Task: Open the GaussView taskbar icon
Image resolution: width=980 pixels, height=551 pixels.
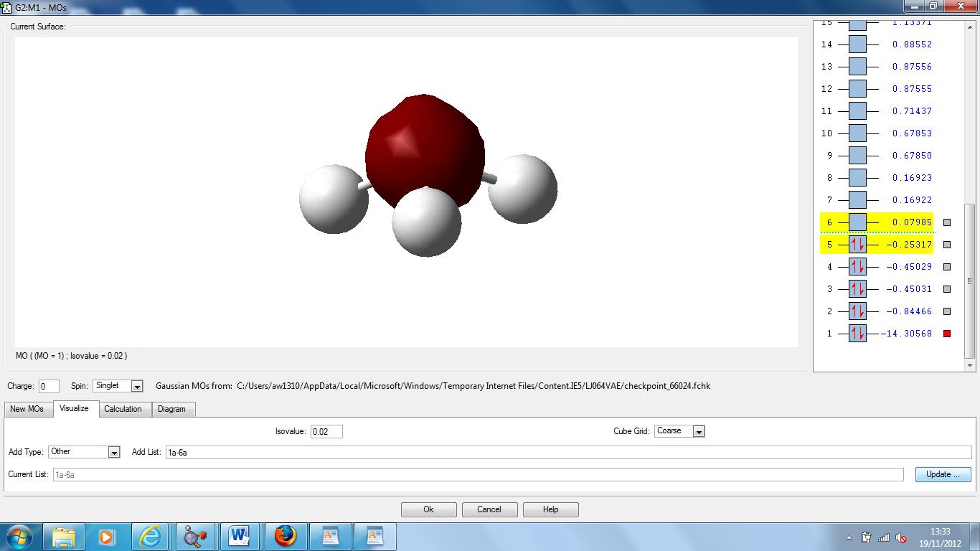Action: click(x=195, y=536)
